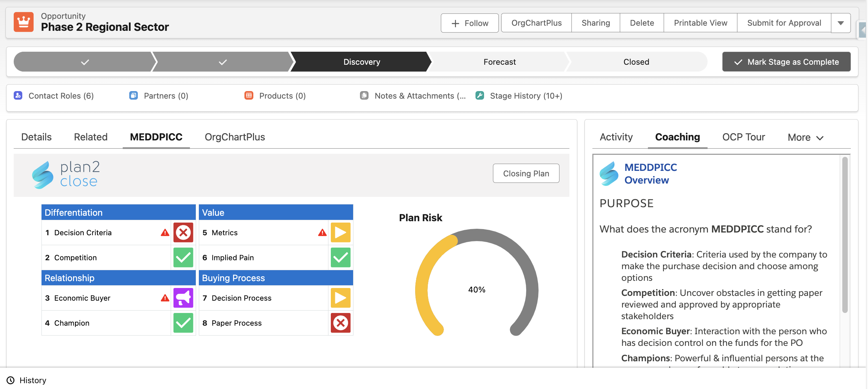The width and height of the screenshot is (868, 389).
Task: Toggle the green checkmark for Competition
Action: pos(183,258)
